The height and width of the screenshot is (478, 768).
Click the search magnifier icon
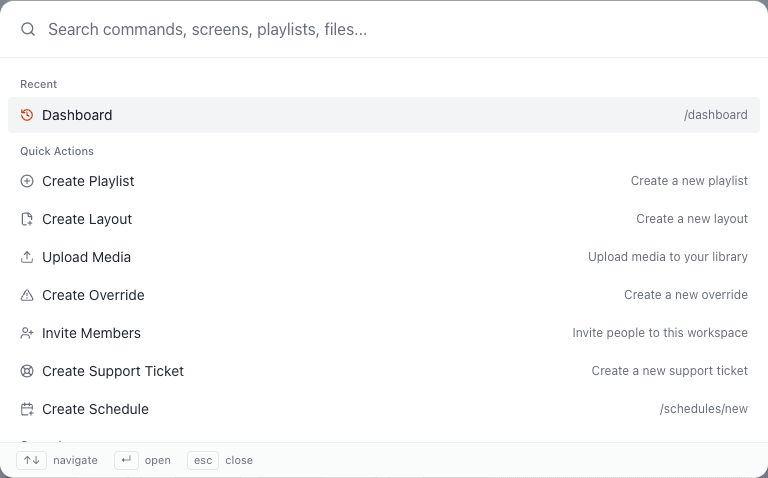coord(28,29)
